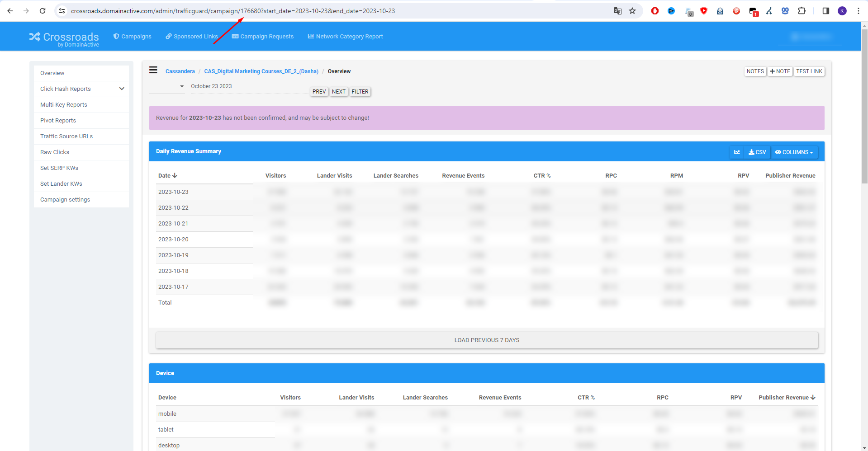Sort Daily Revenue Summary by RPM
This screenshot has height=451, width=868.
click(677, 176)
